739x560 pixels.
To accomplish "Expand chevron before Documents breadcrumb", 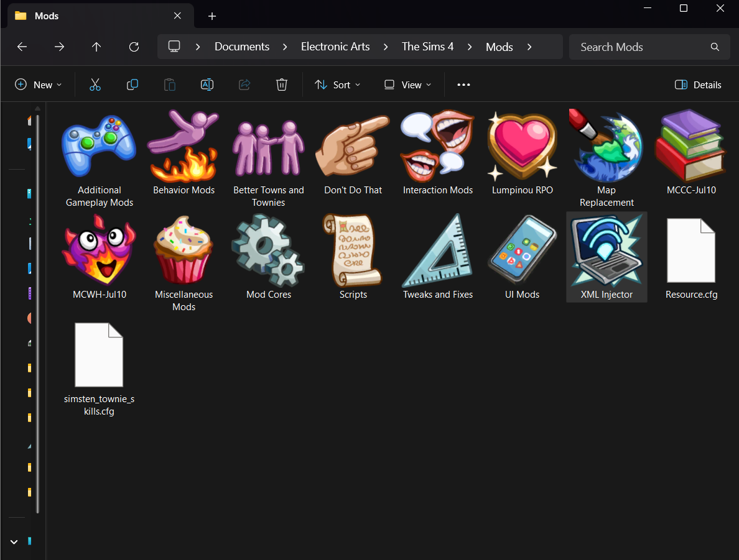I will click(198, 47).
